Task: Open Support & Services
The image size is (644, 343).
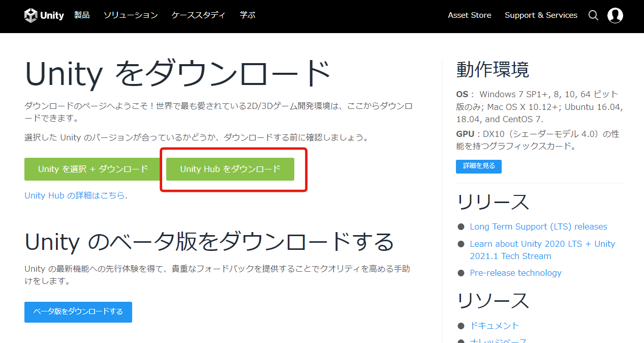Action: [x=540, y=15]
